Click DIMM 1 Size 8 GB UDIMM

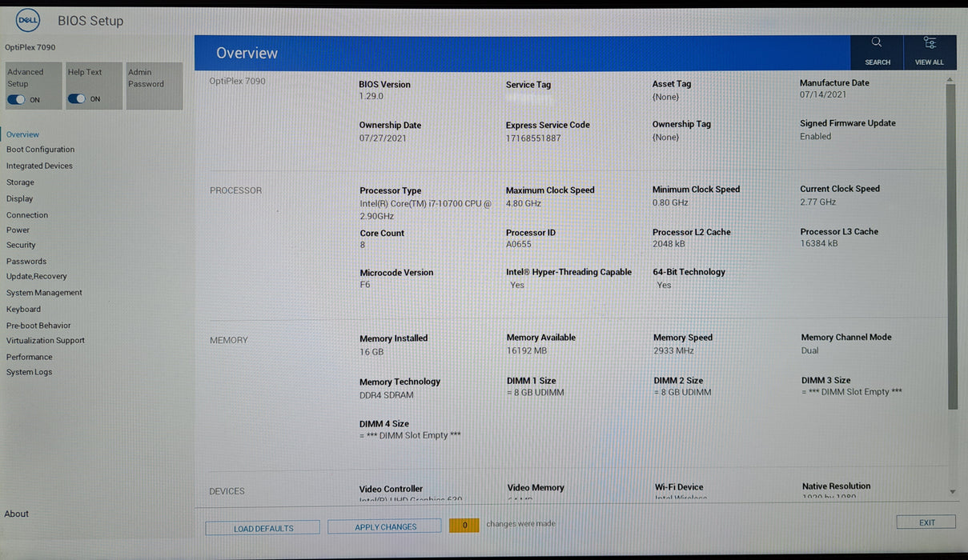tap(536, 392)
